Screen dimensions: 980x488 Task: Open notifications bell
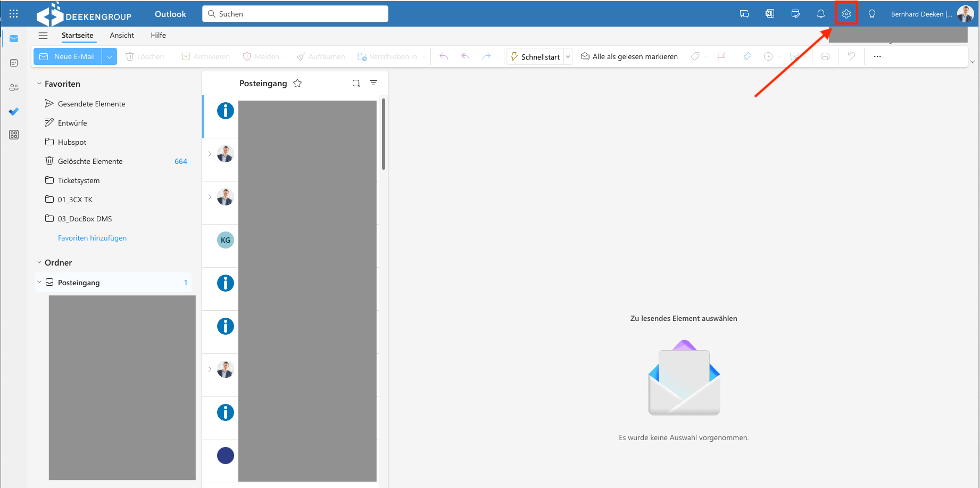click(821, 14)
